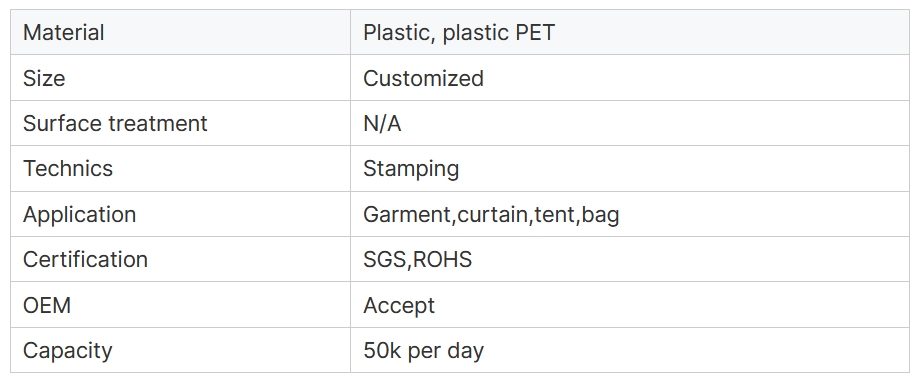The image size is (917, 380).
Task: Select the Garment,curtain,tent,bag text
Action: click(491, 215)
